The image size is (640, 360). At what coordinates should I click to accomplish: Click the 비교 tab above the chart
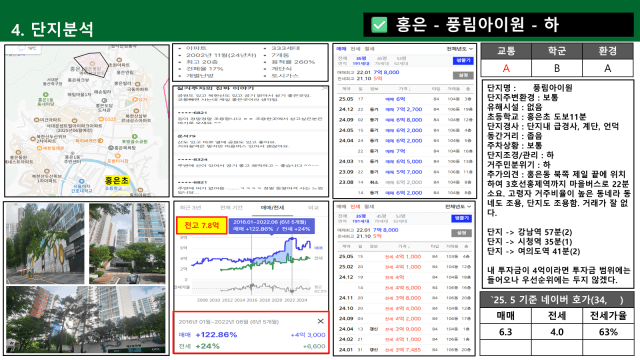pyautogui.click(x=313, y=208)
